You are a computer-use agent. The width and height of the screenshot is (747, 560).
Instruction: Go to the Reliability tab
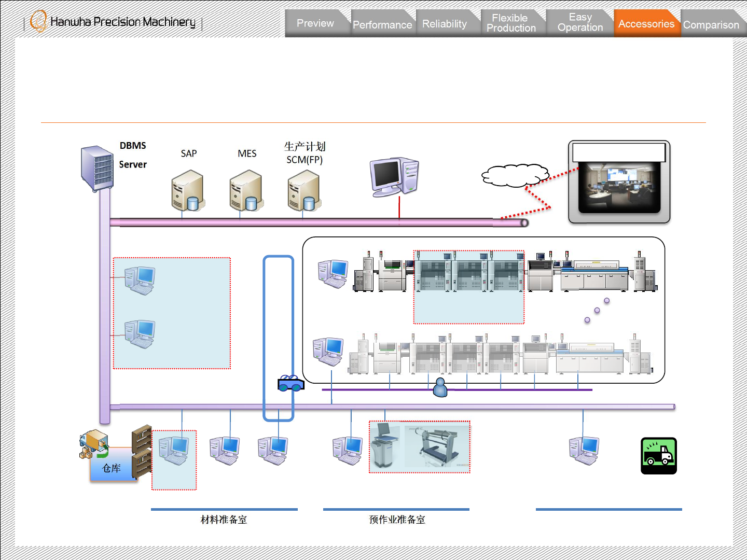coord(445,24)
